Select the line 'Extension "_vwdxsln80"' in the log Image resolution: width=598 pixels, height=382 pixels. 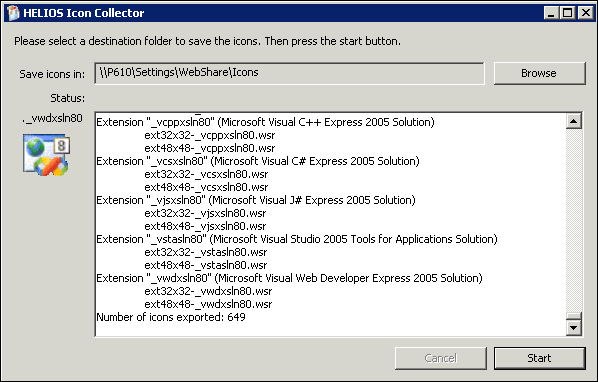click(289, 278)
